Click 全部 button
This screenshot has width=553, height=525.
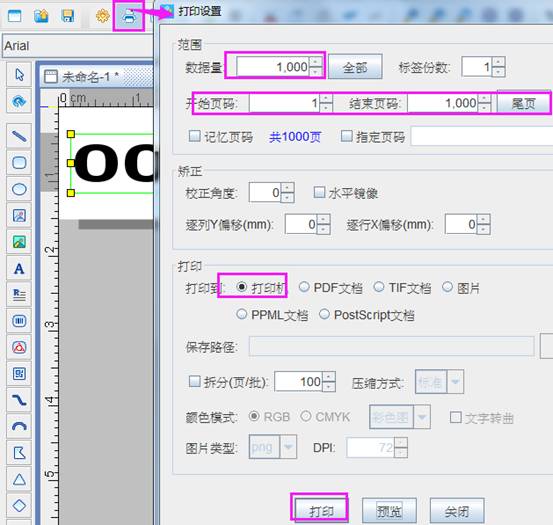(355, 67)
